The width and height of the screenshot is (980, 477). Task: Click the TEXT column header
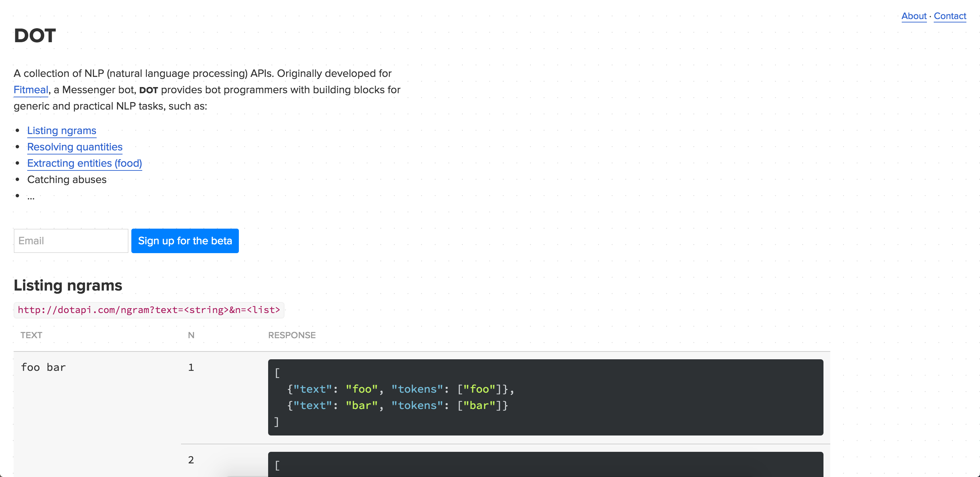pos(31,335)
